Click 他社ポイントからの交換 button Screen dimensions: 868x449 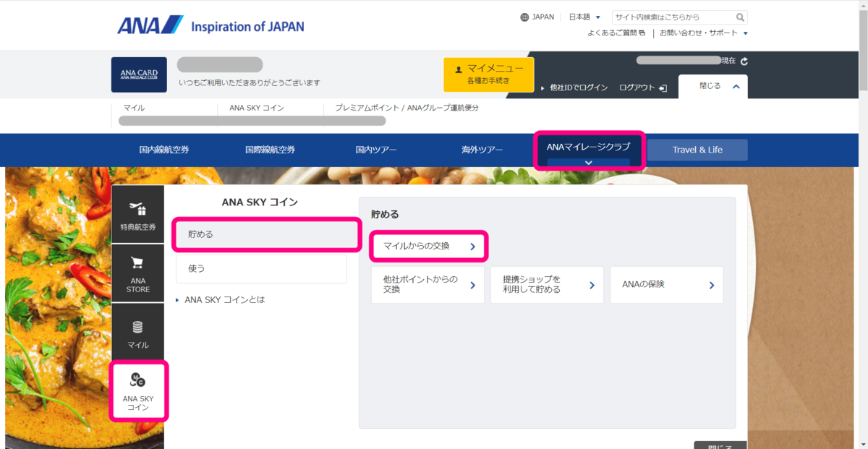pos(428,284)
